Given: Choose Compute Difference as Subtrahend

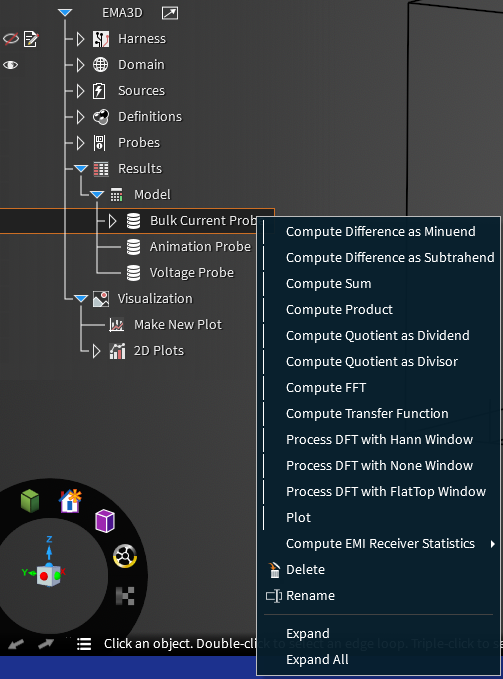Looking at the screenshot, I should pos(380,258).
